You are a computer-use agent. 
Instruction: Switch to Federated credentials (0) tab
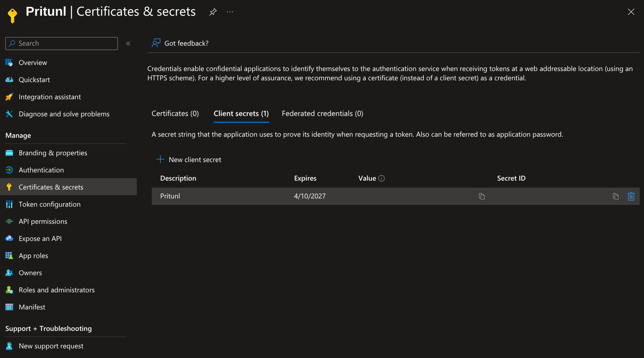point(323,114)
